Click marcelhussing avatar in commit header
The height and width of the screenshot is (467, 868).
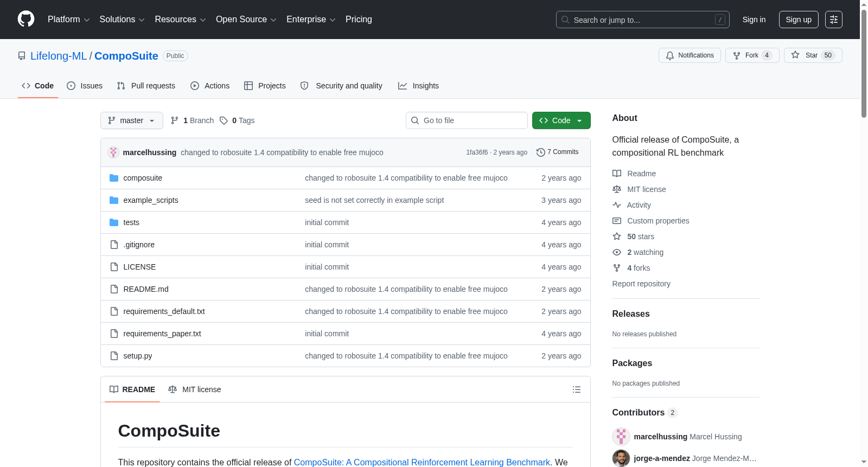[113, 152]
